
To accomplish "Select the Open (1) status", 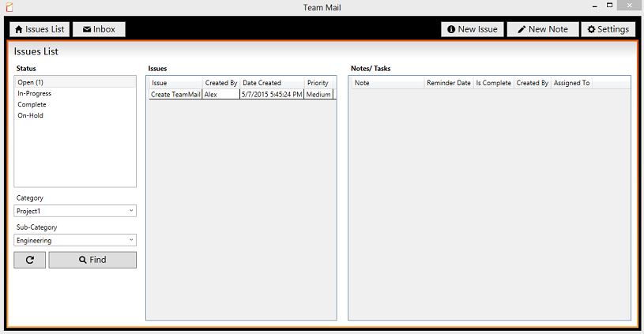I will point(75,82).
